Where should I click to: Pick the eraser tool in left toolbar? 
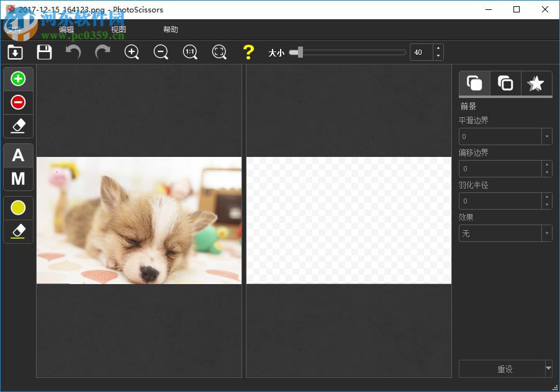tap(18, 126)
